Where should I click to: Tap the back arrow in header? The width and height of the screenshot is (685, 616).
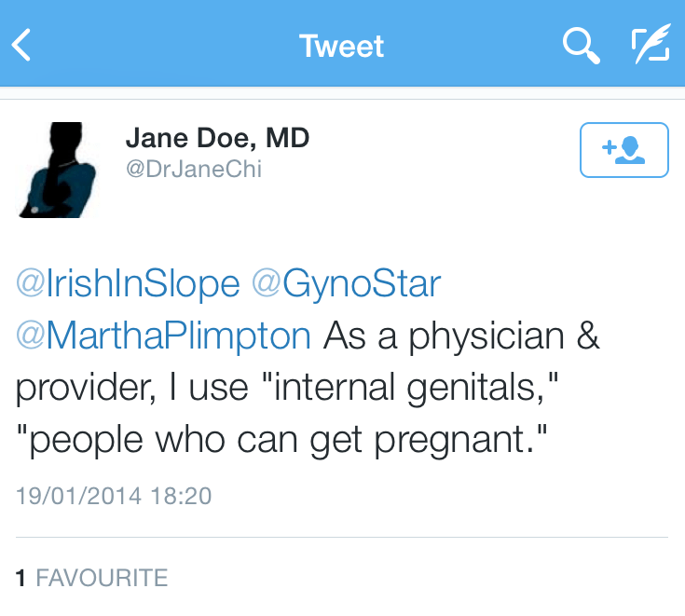point(22,45)
